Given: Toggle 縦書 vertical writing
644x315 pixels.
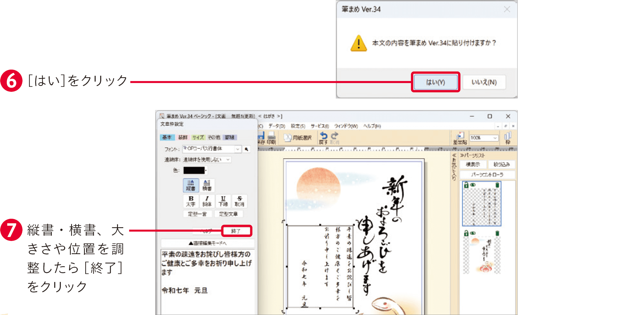Looking at the screenshot, I should [191, 185].
